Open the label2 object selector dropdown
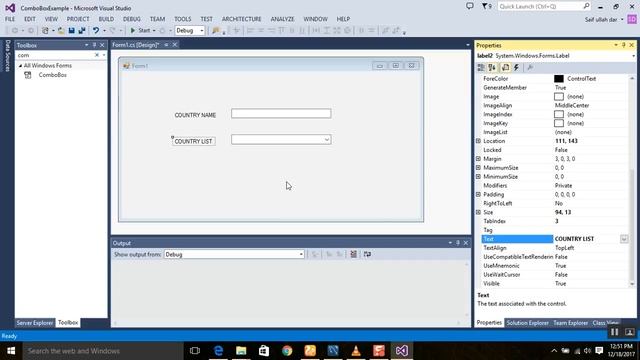 pyautogui.click(x=633, y=56)
